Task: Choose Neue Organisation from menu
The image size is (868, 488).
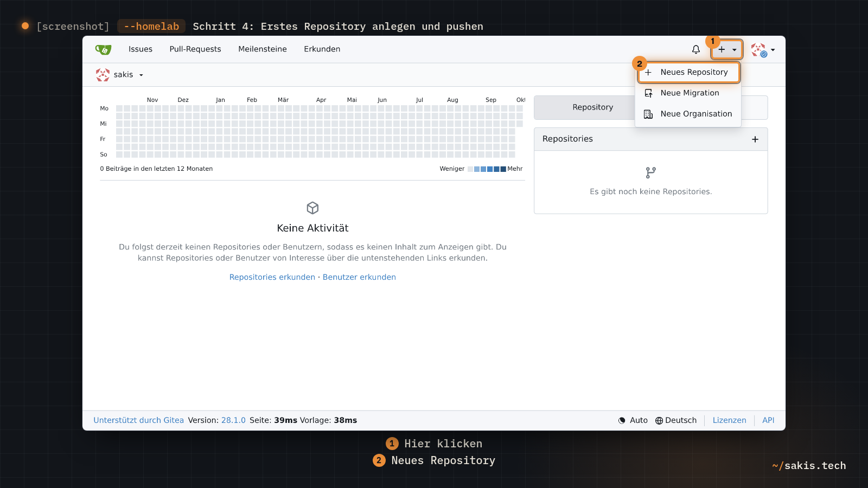Action: (x=688, y=114)
